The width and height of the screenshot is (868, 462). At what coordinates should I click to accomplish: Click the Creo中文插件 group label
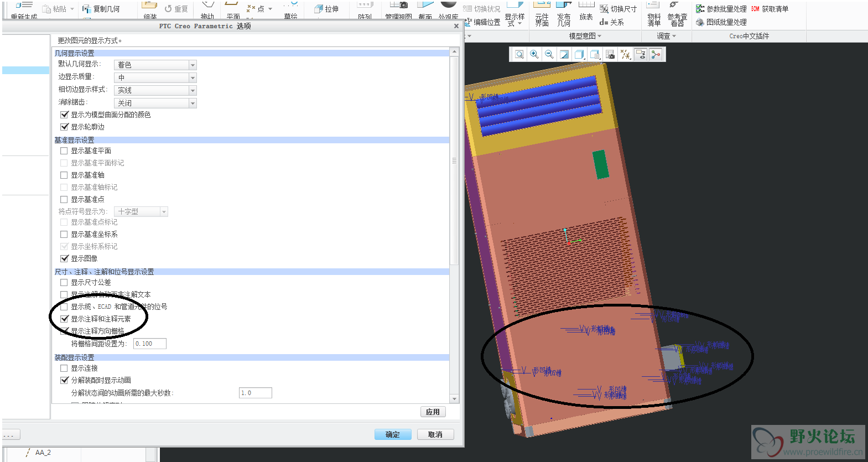(749, 36)
